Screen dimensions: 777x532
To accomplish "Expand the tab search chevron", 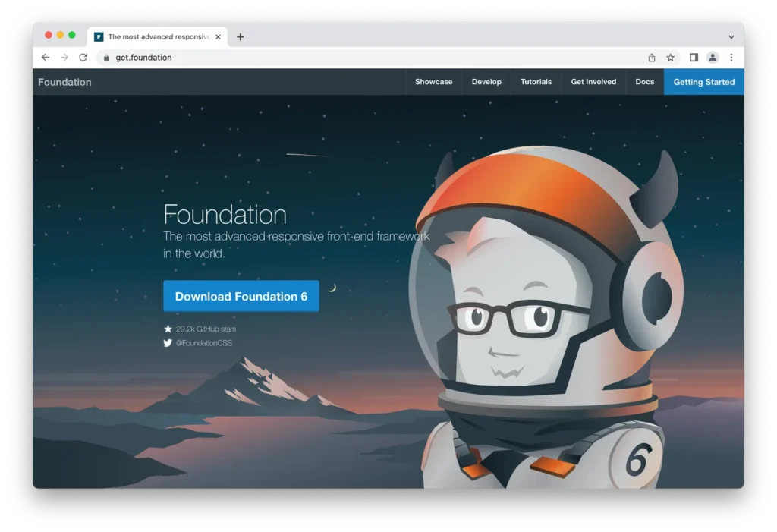I will point(731,36).
